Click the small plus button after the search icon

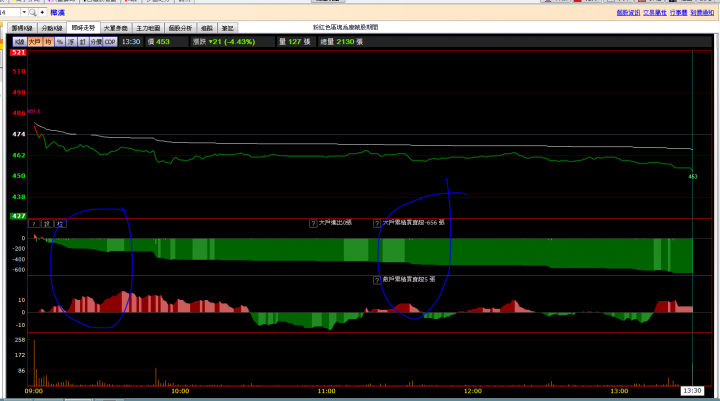click(42, 12)
